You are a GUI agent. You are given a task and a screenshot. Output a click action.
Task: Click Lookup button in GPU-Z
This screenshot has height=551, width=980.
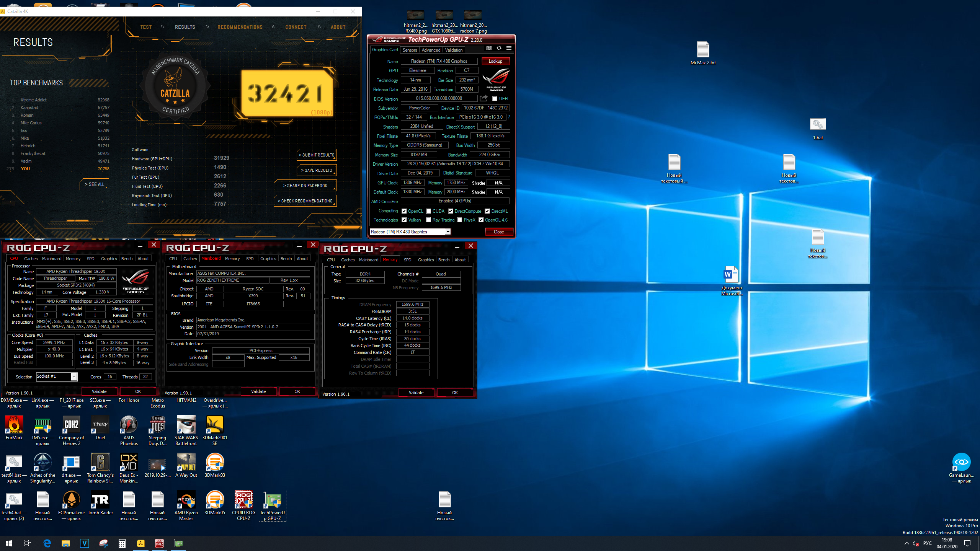point(495,61)
